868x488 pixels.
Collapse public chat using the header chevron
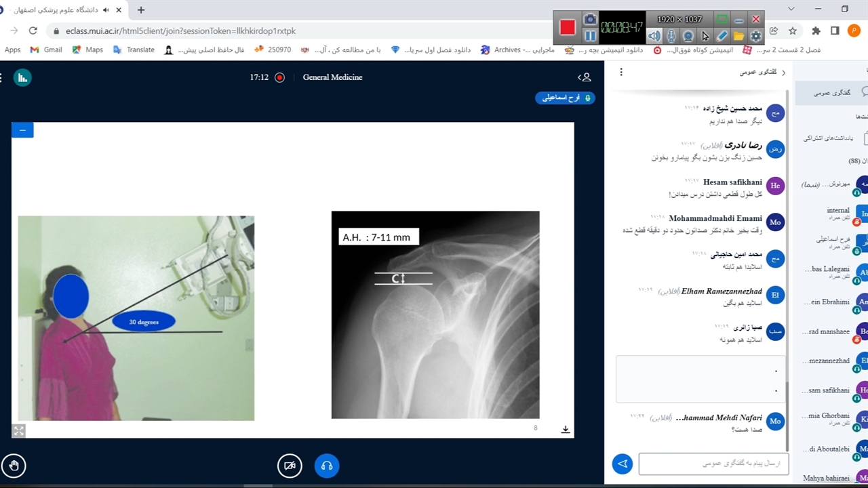[783, 73]
